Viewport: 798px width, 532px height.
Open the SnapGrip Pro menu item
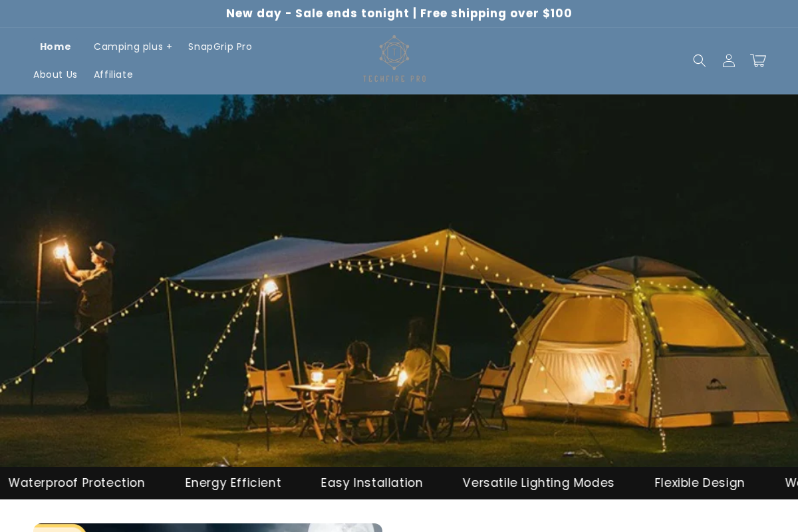[220, 47]
